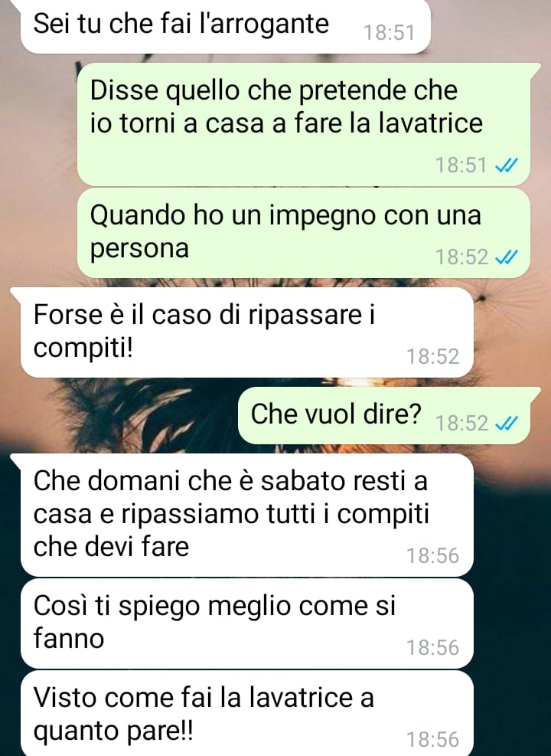Click the 18:56 timestamp on the last message
The image size is (551, 756).
433,740
